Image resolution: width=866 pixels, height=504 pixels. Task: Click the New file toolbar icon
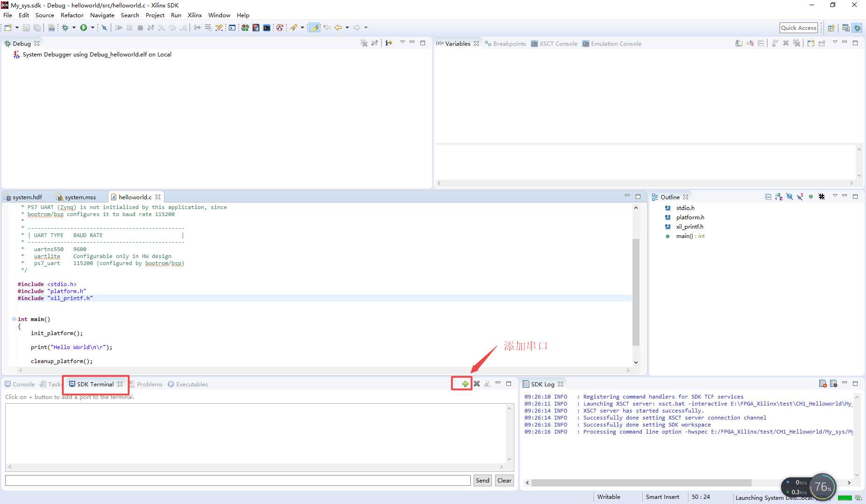[x=8, y=28]
